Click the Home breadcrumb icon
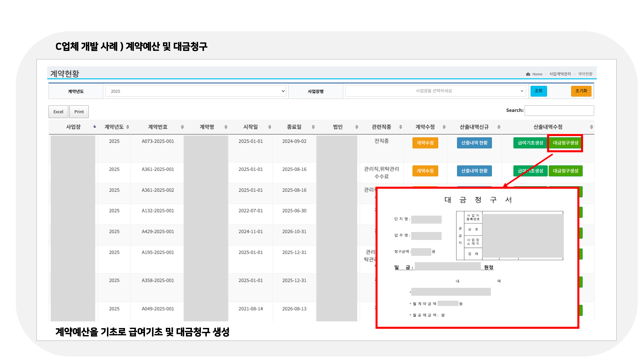 (x=528, y=74)
